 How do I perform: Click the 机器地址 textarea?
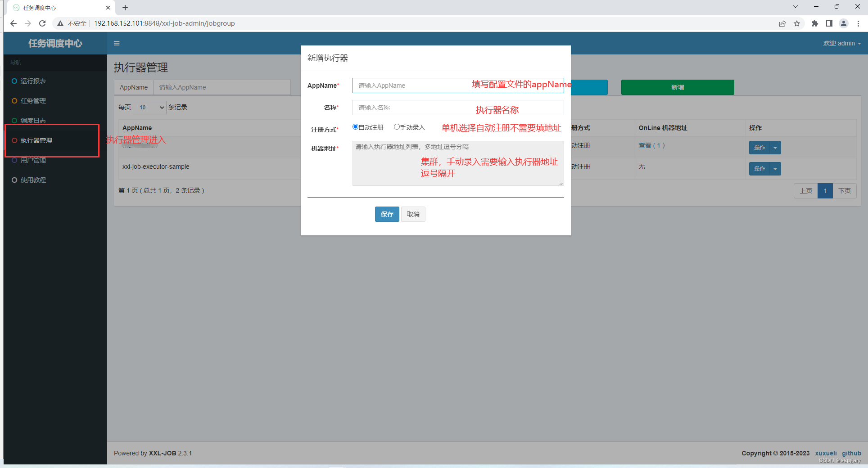[x=458, y=163]
